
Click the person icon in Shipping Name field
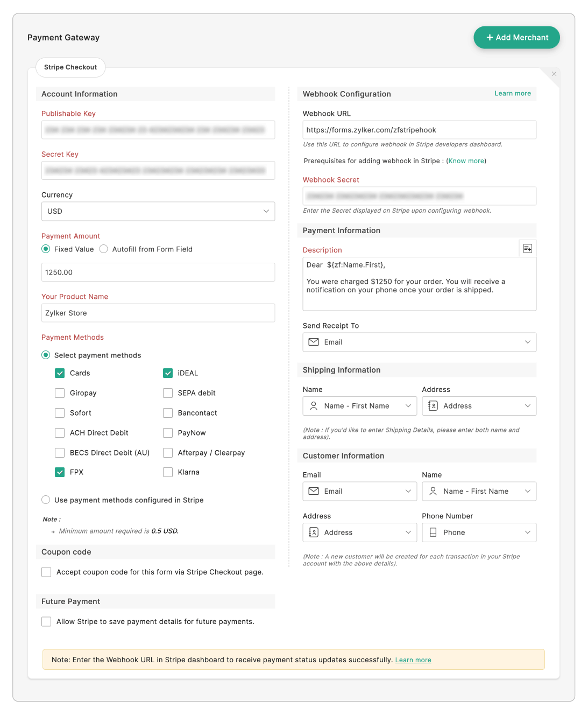[x=314, y=406]
